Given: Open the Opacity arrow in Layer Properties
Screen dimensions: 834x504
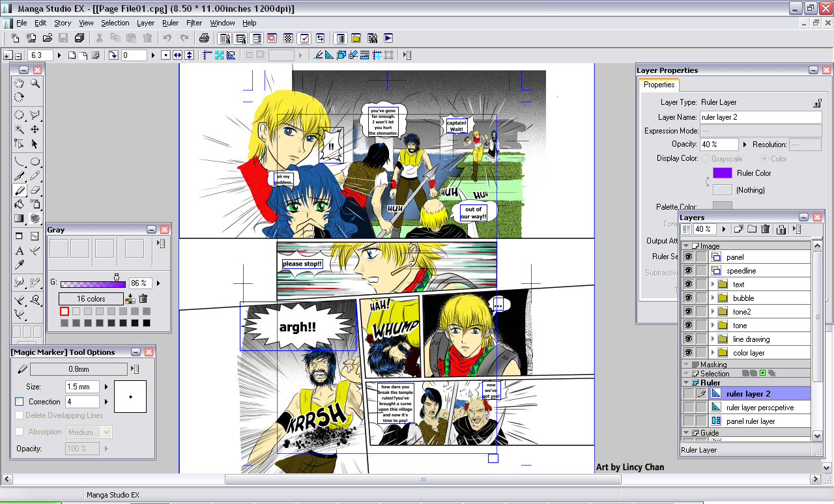Looking at the screenshot, I should point(744,145).
